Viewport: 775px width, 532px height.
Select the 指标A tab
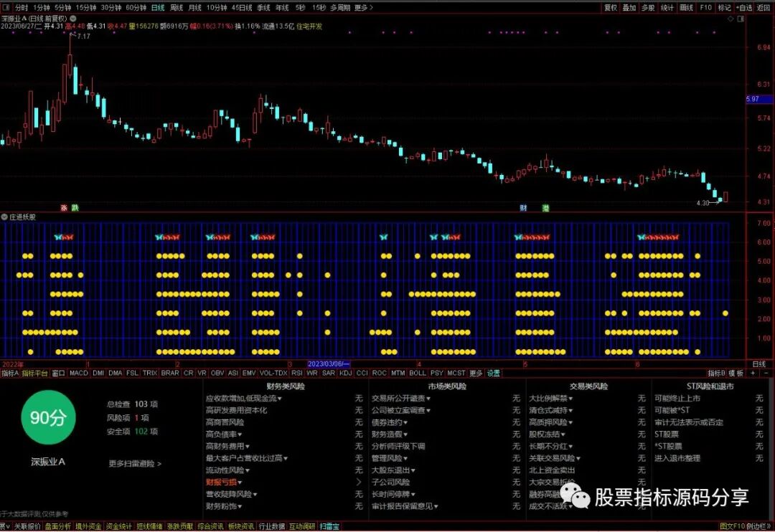tap(10, 374)
